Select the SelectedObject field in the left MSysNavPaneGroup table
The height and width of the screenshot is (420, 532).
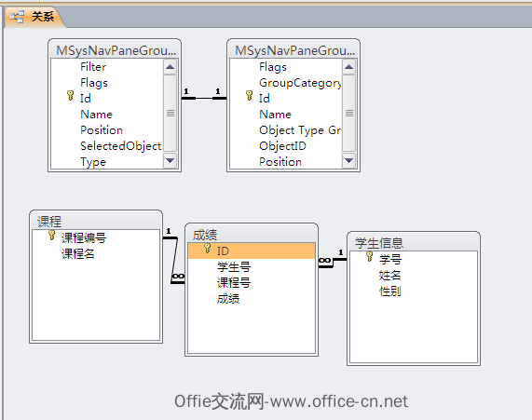tap(121, 146)
